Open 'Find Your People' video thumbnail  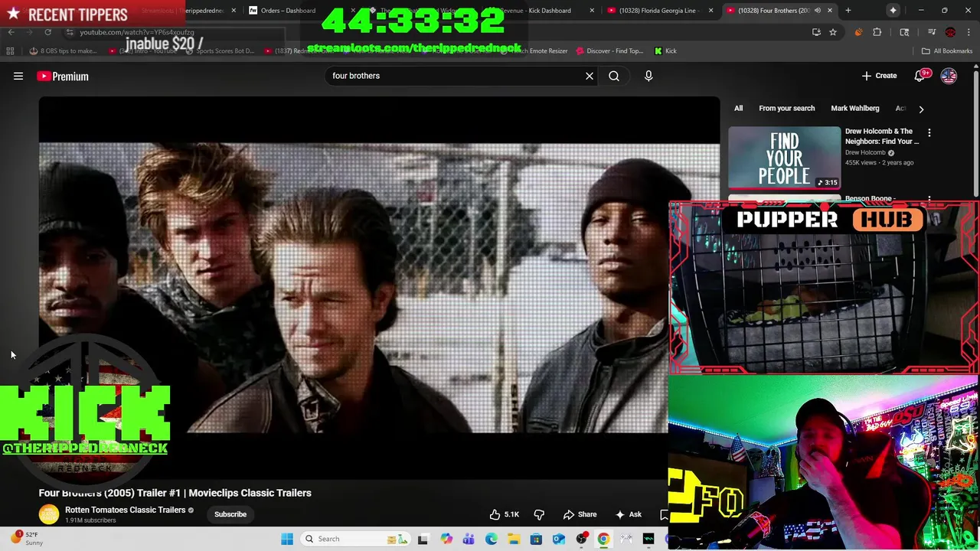[784, 158]
